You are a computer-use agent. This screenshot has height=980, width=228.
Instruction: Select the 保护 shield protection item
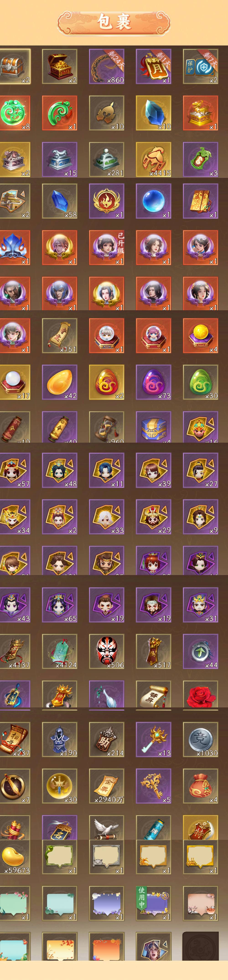200,66
